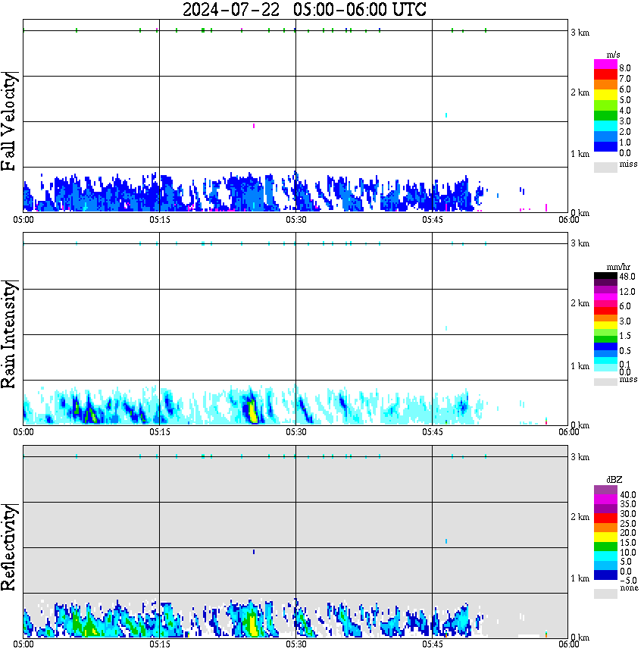
Task: Click the 'dBZ' unit label
Action: [x=614, y=479]
